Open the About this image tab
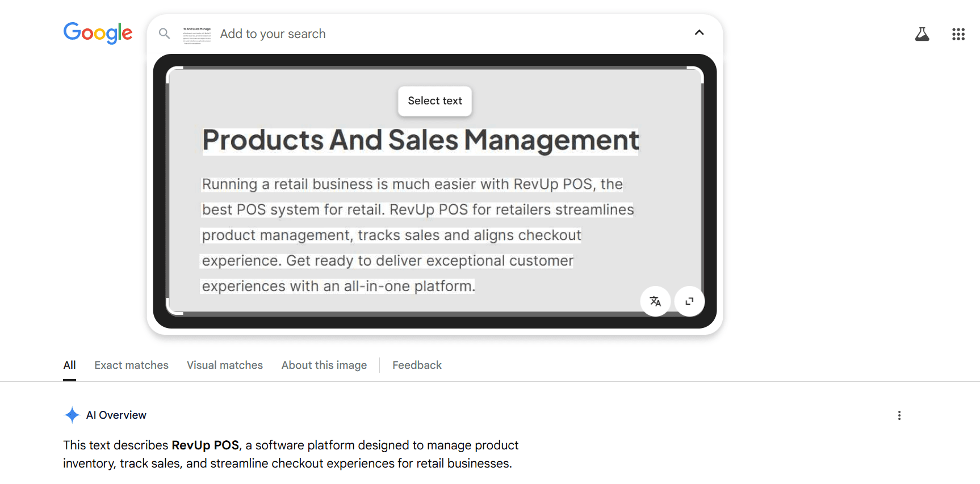980x484 pixels. click(324, 365)
